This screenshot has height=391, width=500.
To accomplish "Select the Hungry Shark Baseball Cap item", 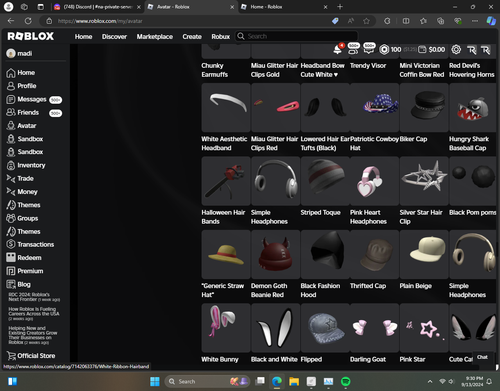I will [x=473, y=108].
